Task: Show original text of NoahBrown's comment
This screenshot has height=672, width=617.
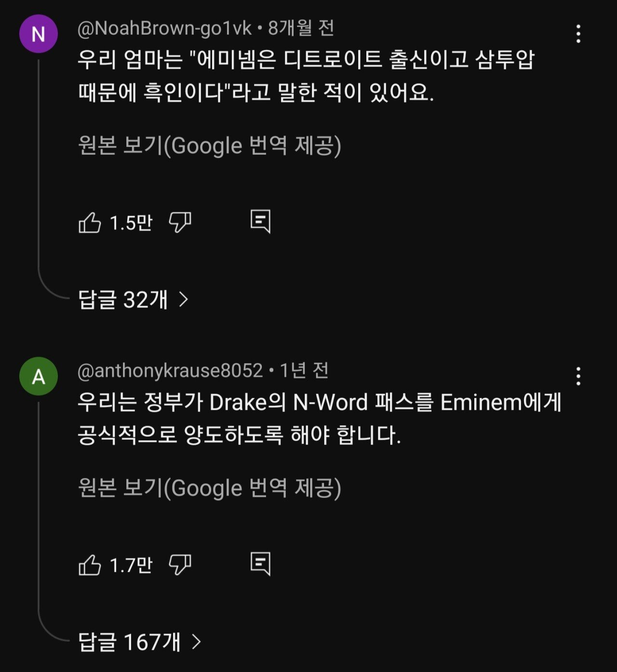Action: pyautogui.click(x=209, y=146)
